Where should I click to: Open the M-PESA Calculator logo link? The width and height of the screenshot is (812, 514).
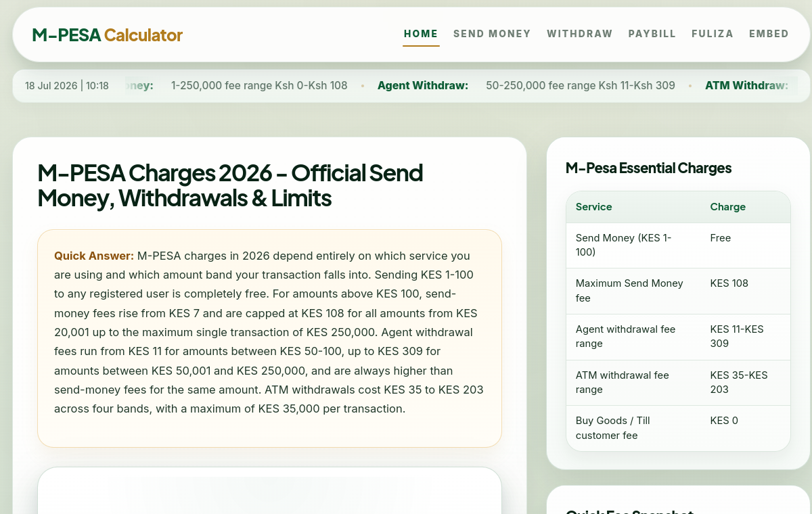107,35
